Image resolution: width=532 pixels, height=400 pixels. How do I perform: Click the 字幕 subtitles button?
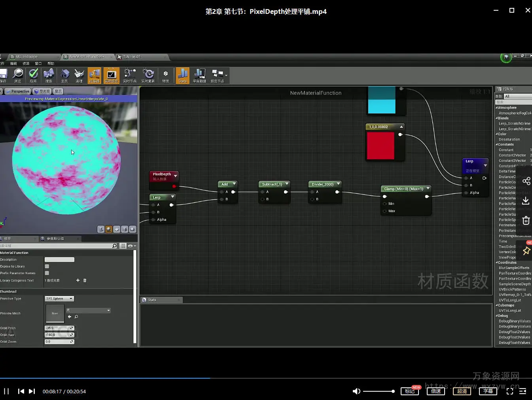coord(488,391)
